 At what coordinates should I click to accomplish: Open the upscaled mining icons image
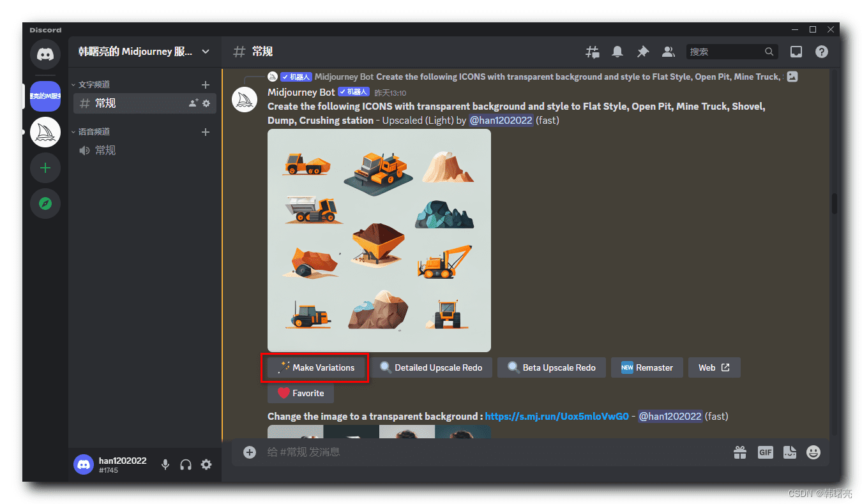point(379,241)
